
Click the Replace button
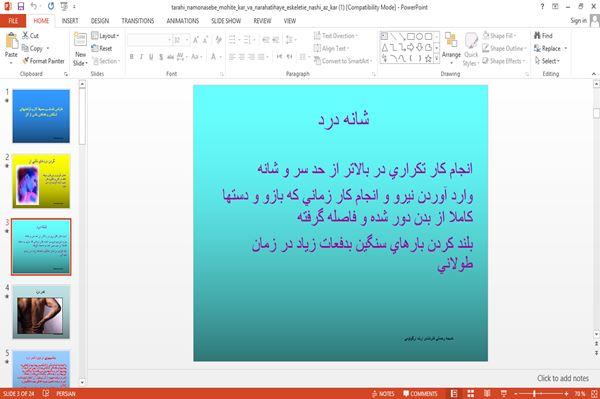click(547, 48)
